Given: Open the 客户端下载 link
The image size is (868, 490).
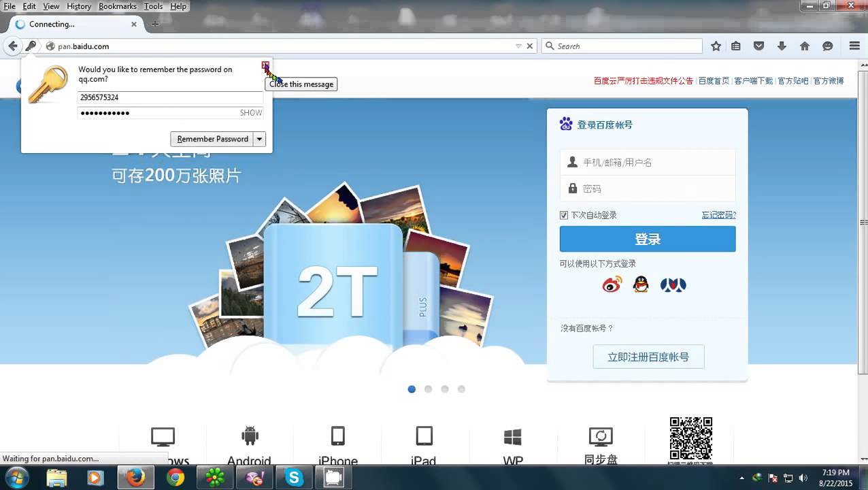Looking at the screenshot, I should tap(754, 80).
